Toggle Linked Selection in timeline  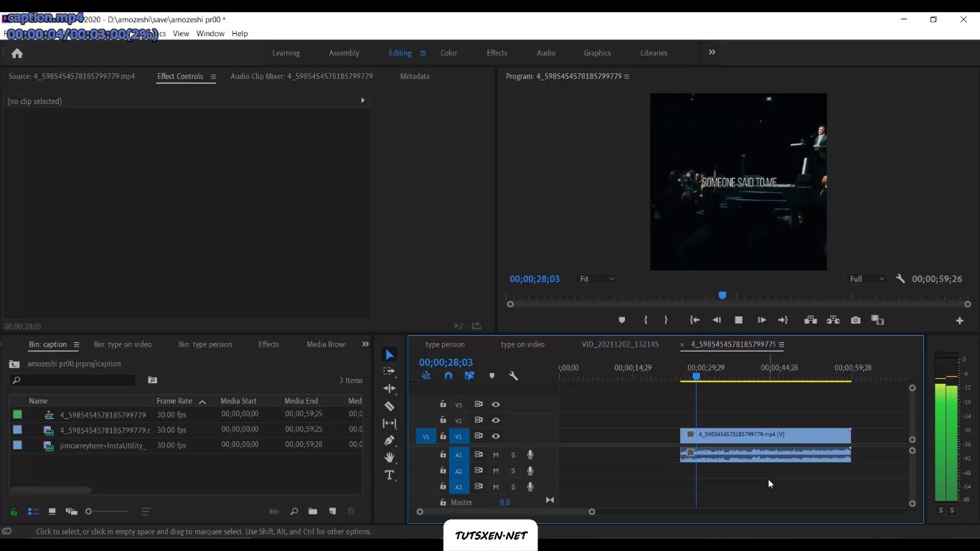coord(469,375)
